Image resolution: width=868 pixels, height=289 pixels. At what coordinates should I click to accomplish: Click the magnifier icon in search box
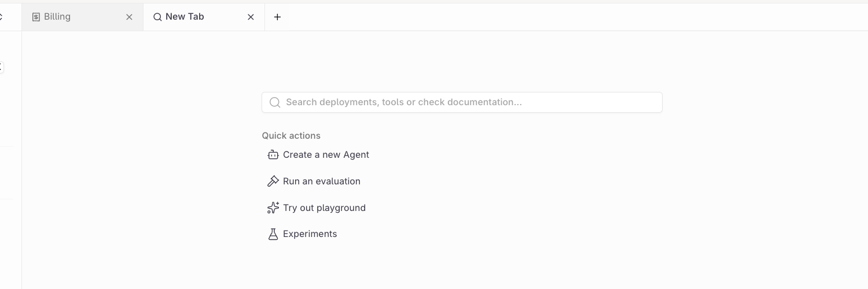275,102
